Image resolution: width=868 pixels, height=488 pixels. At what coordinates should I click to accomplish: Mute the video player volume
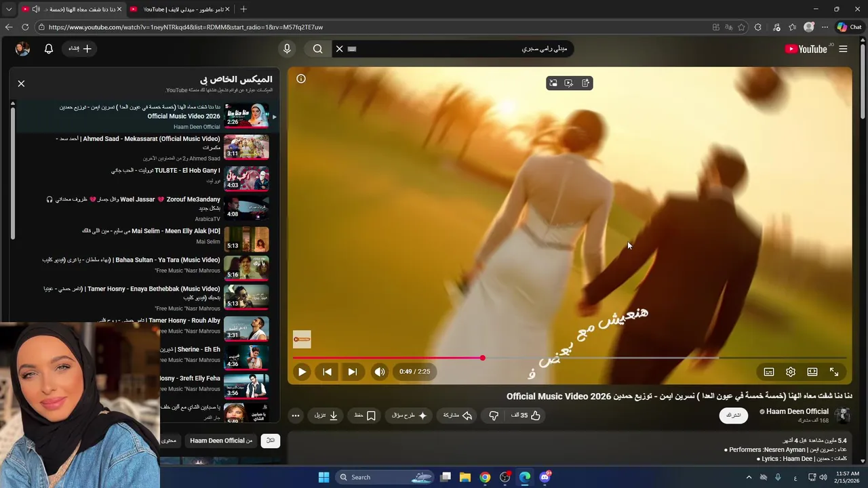[x=380, y=371]
